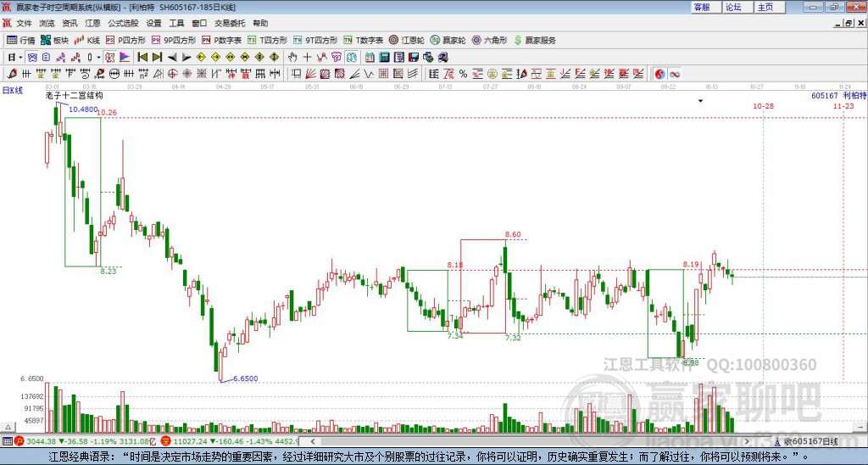
Task: Open the 浏览 menu
Action: point(47,23)
